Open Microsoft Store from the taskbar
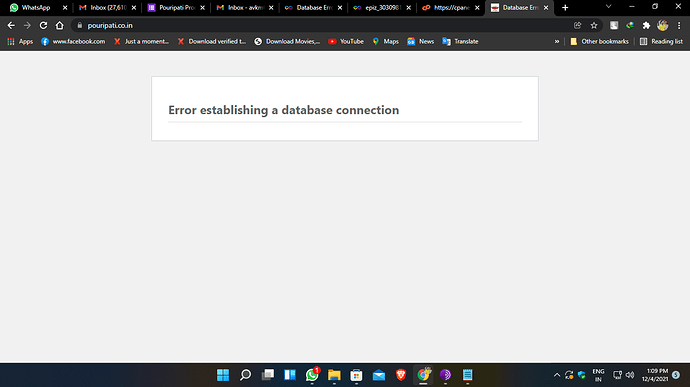Image resolution: width=690 pixels, height=387 pixels. tap(356, 375)
